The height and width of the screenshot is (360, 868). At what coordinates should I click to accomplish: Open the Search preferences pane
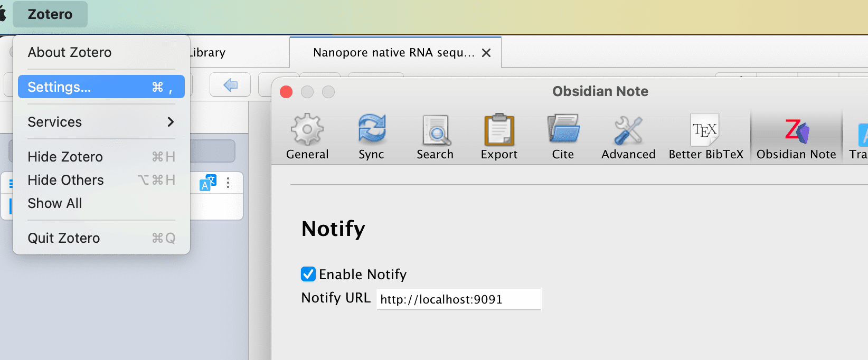tap(435, 137)
